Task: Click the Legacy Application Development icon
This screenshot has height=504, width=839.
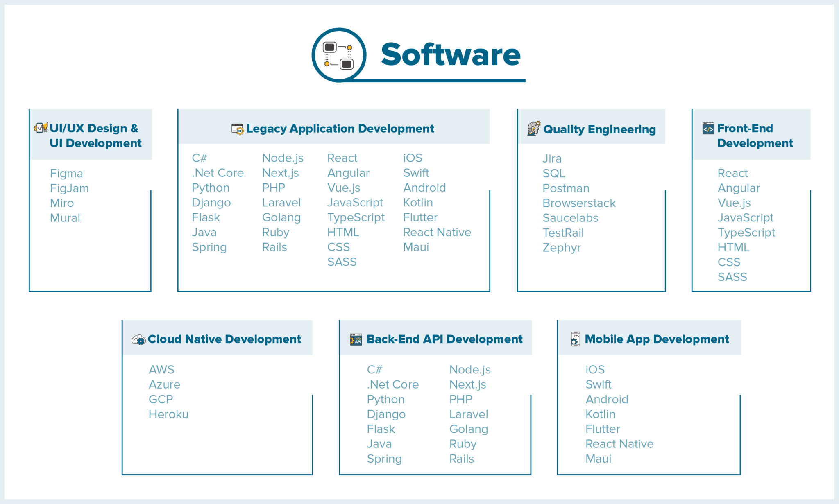Action: point(238,129)
